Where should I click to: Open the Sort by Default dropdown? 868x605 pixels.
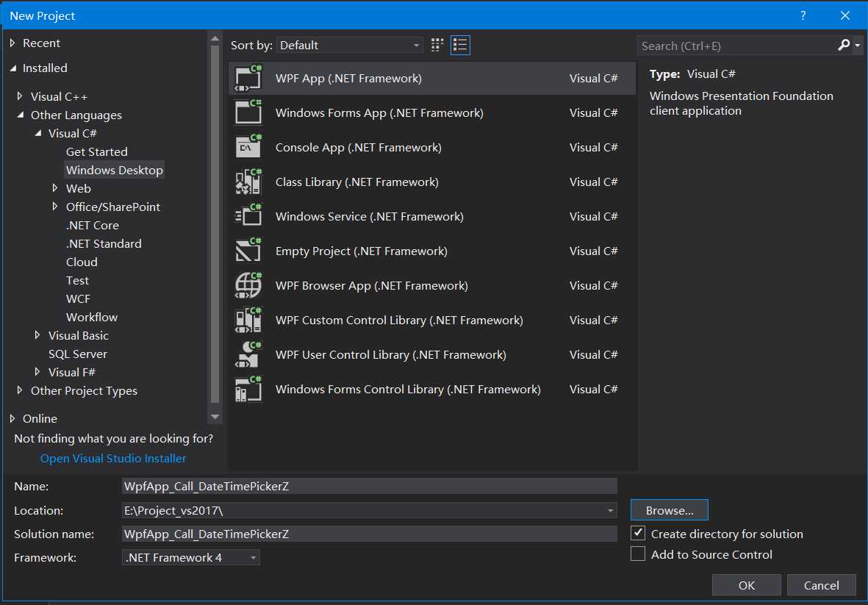(349, 45)
